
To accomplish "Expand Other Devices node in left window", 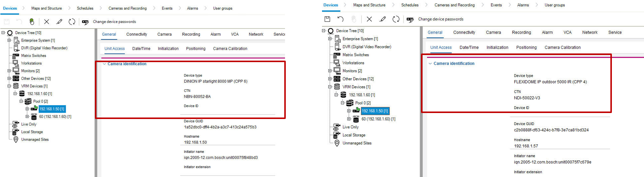I will [x=9, y=79].
